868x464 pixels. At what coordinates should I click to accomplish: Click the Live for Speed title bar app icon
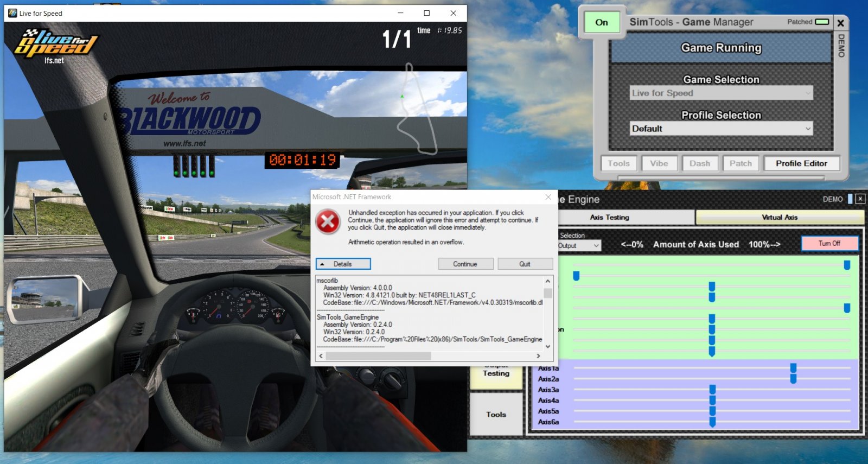point(12,13)
